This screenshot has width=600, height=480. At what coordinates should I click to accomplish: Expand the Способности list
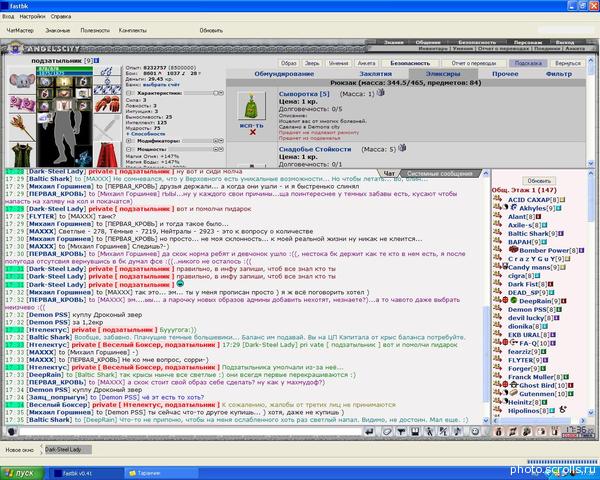(145, 134)
